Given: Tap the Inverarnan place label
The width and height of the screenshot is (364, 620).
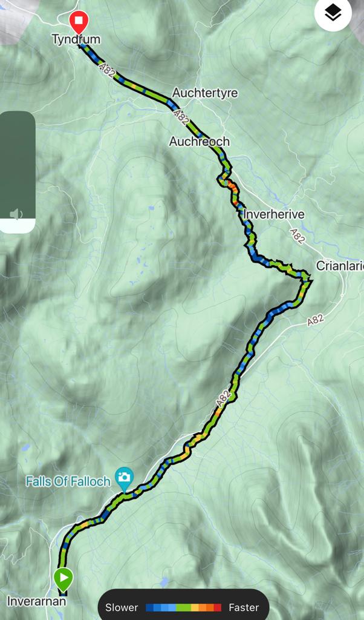Looking at the screenshot, I should tap(36, 601).
